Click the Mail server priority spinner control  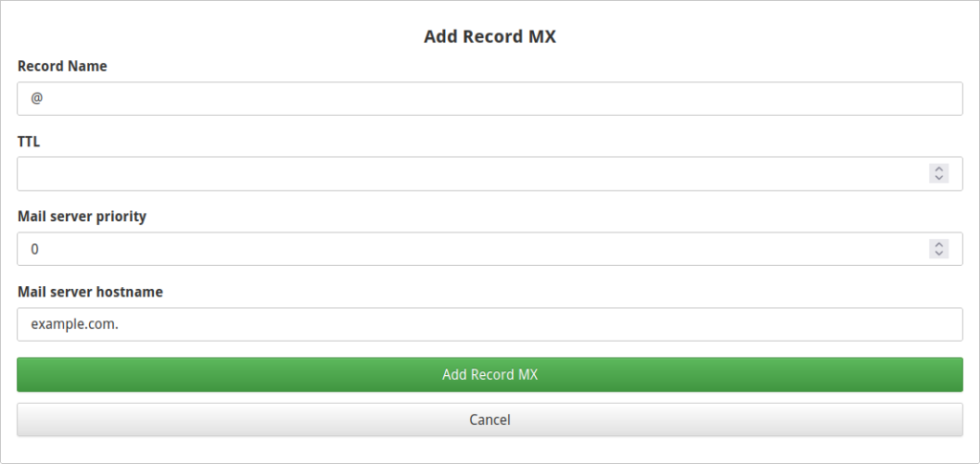click(939, 249)
